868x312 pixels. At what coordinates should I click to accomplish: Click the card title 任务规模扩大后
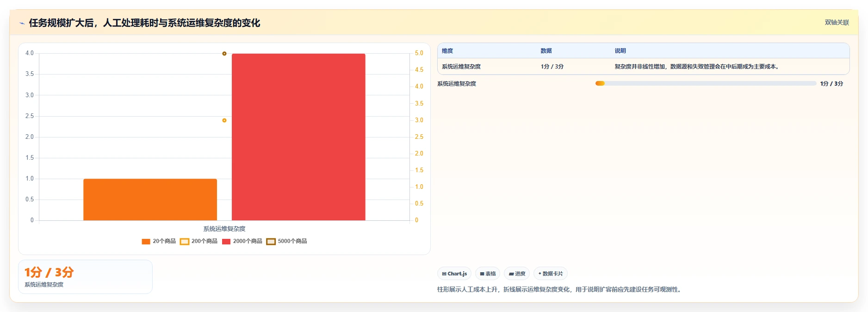click(x=144, y=23)
